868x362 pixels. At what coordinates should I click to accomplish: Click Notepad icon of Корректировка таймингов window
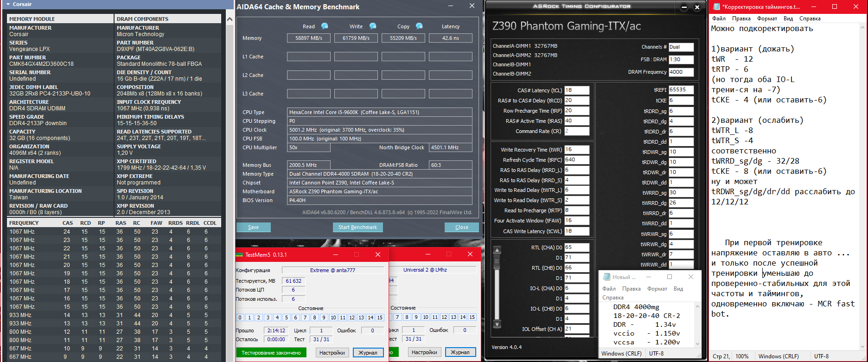716,6
